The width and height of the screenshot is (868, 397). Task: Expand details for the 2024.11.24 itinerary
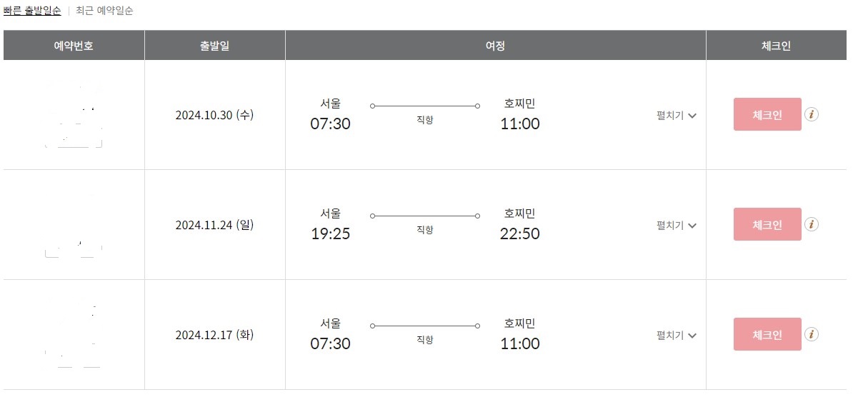click(676, 226)
